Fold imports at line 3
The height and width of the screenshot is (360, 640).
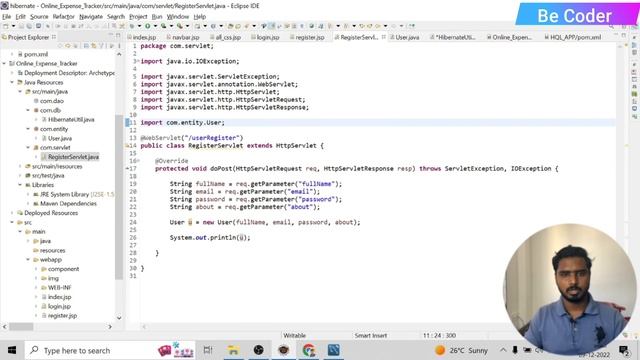pos(138,61)
